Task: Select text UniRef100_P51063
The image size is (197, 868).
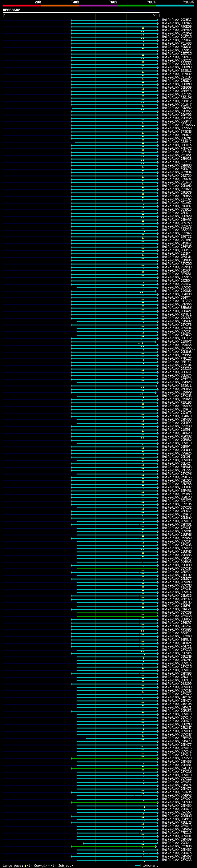Action: (x=177, y=43)
